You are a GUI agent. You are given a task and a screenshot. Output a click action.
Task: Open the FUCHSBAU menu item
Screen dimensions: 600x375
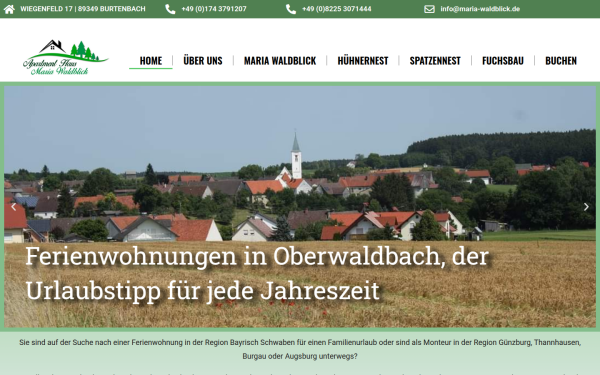(x=503, y=60)
